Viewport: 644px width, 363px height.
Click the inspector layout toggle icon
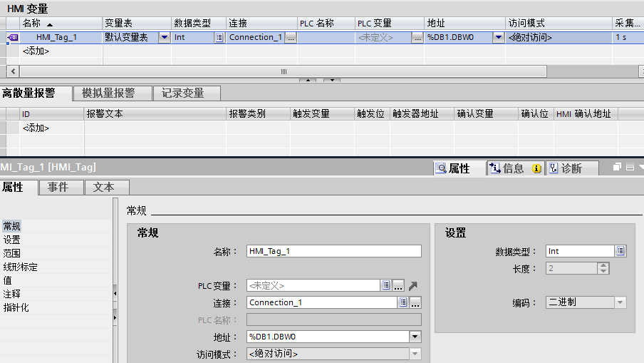630,167
